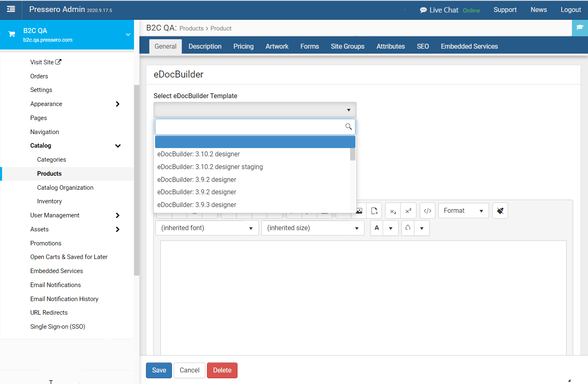The width and height of the screenshot is (588, 384).
Task: Switch to the Forms tab
Action: click(x=310, y=47)
